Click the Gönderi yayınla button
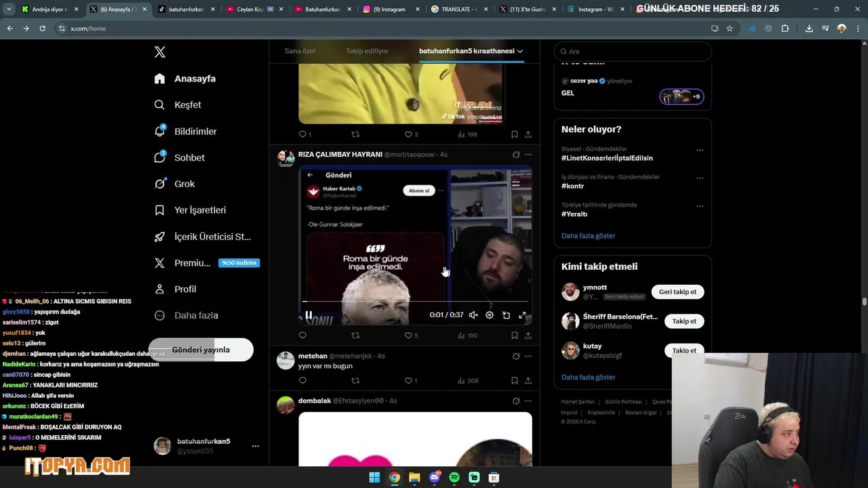Viewport: 868px width, 488px height. click(201, 350)
